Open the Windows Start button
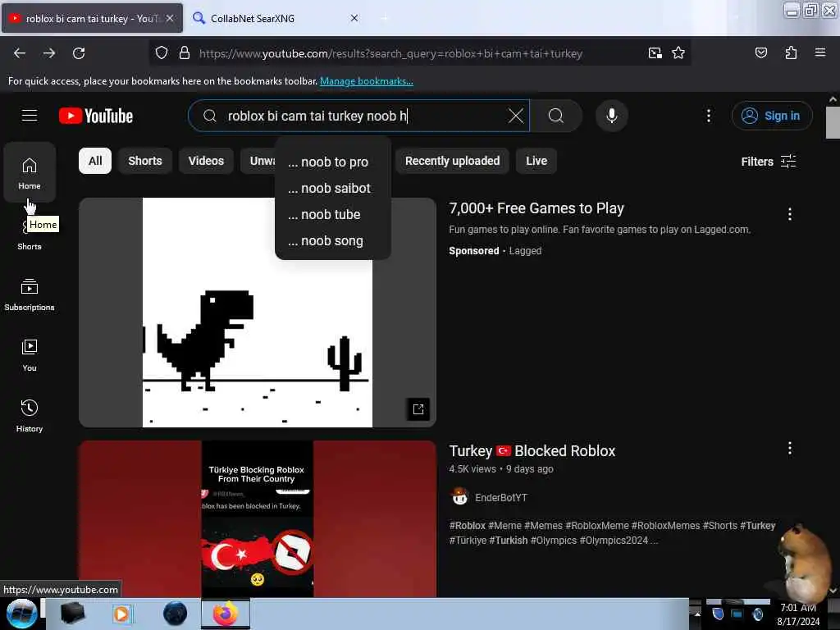 [x=21, y=614]
